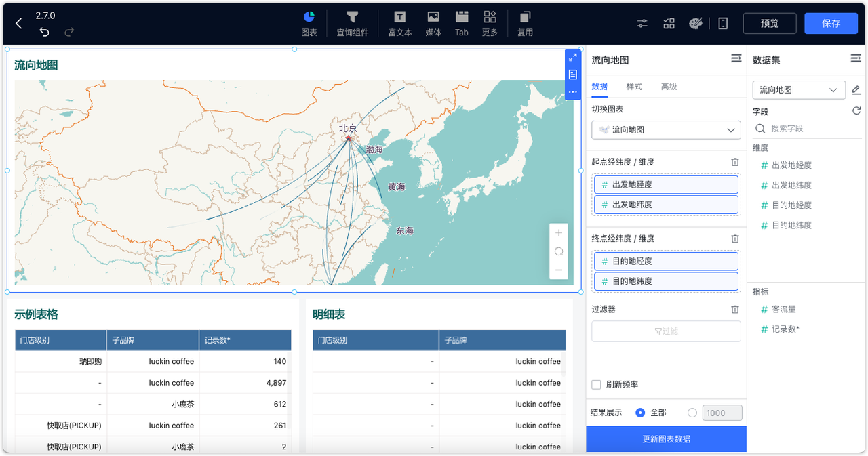Open the color palette theme icon

point(696,23)
